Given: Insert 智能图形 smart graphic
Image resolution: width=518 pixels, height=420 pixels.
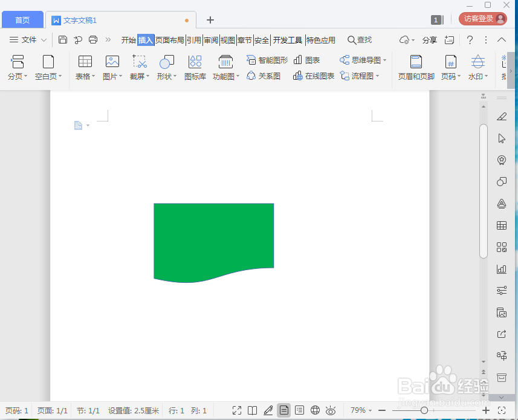Looking at the screenshot, I should click(267, 60).
